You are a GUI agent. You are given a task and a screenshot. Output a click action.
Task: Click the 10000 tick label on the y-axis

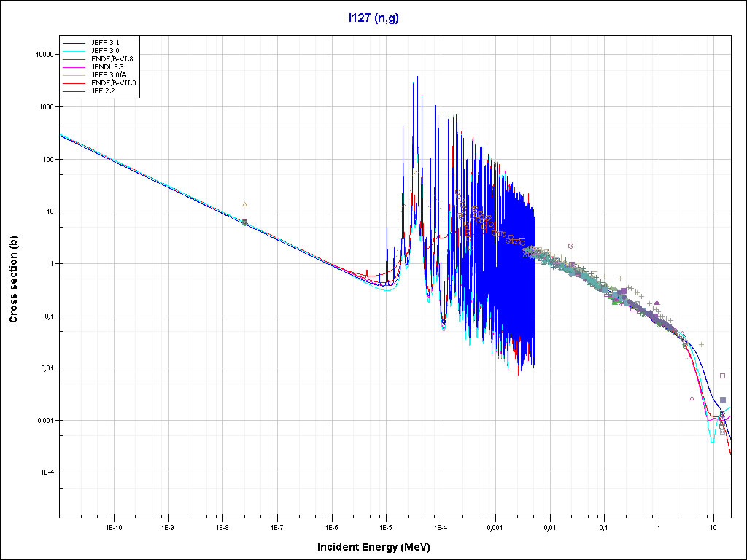[x=42, y=55]
